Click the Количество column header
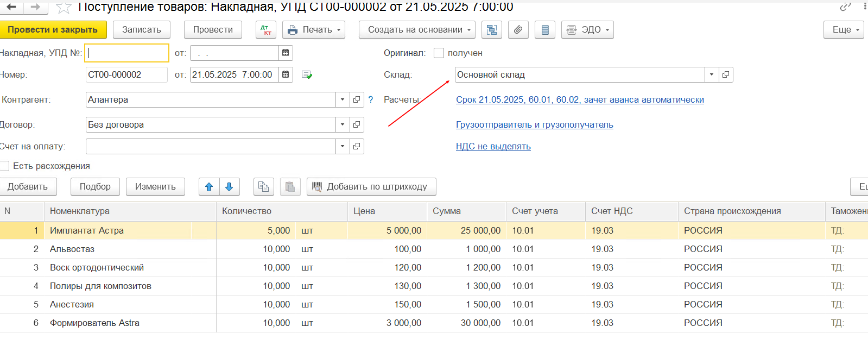Image resolution: width=868 pixels, height=358 pixels. (282, 211)
